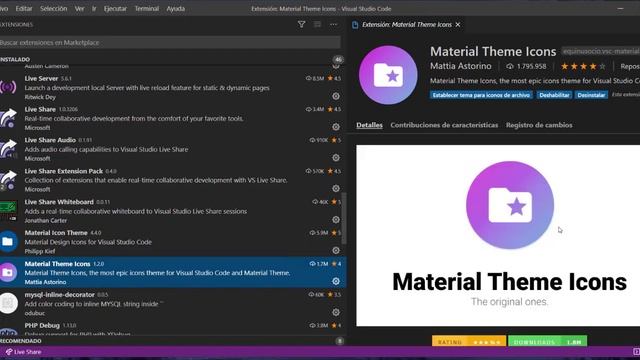Open the Editar menu
This screenshot has width=640, height=360.
click(x=24, y=9)
